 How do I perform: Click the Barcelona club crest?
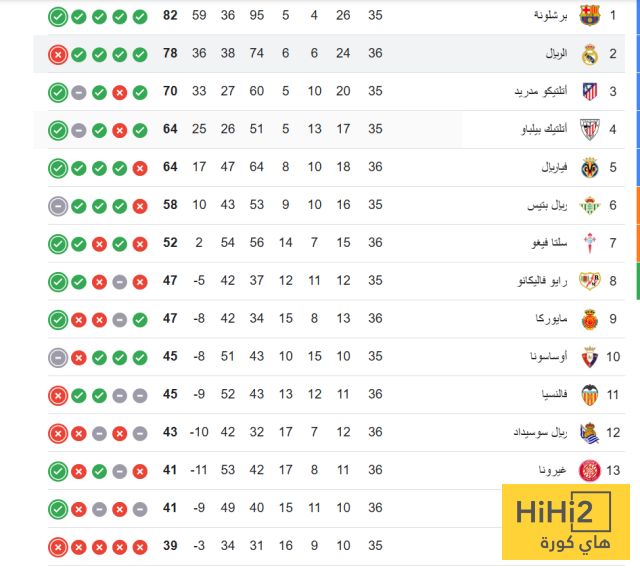coord(589,16)
